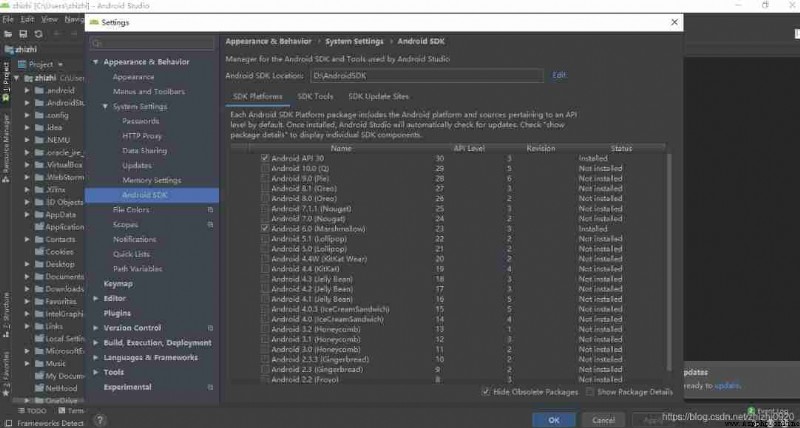Switch to the SDK Update Sites tab
The height and width of the screenshot is (428, 800).
point(379,96)
